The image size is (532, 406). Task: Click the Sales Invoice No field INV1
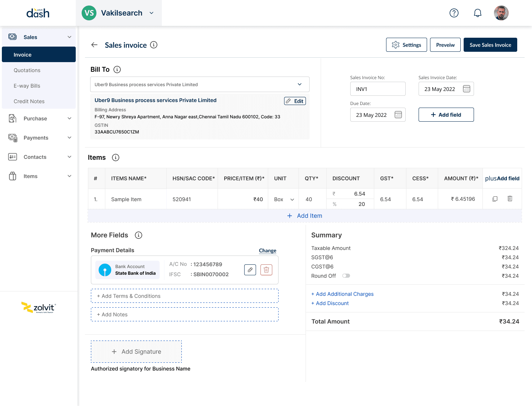tap(378, 89)
